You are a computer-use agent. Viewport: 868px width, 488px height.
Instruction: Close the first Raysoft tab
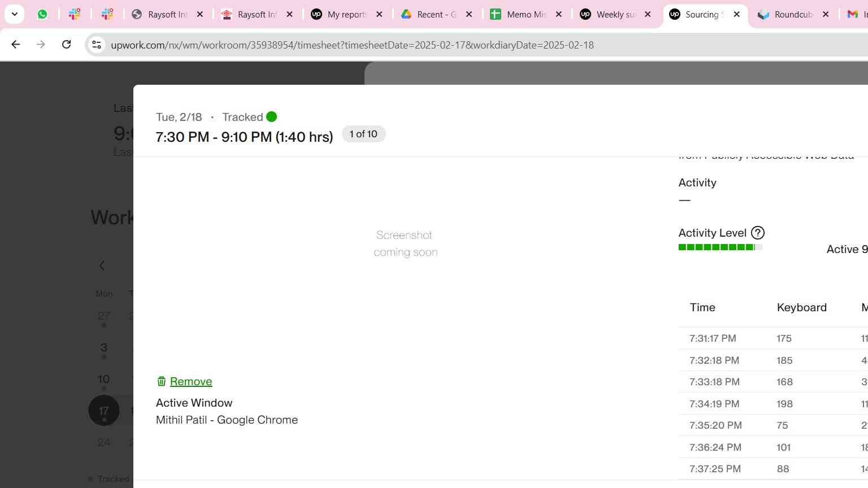point(200,14)
